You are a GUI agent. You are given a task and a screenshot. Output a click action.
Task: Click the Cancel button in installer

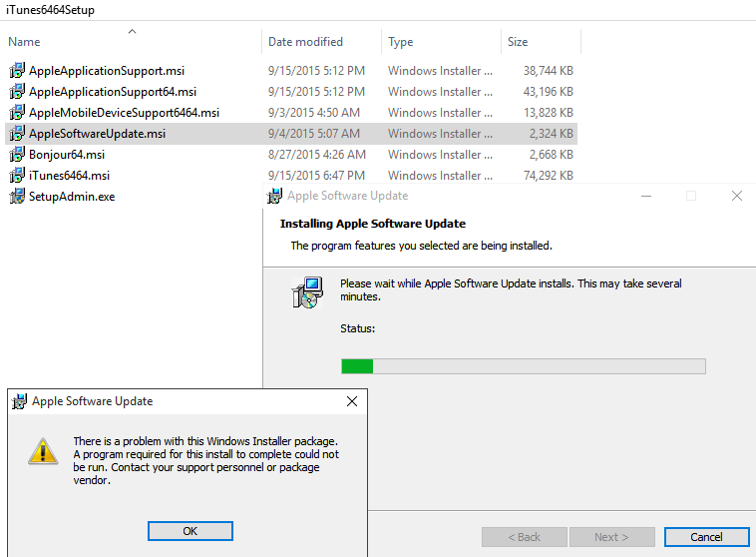706,537
